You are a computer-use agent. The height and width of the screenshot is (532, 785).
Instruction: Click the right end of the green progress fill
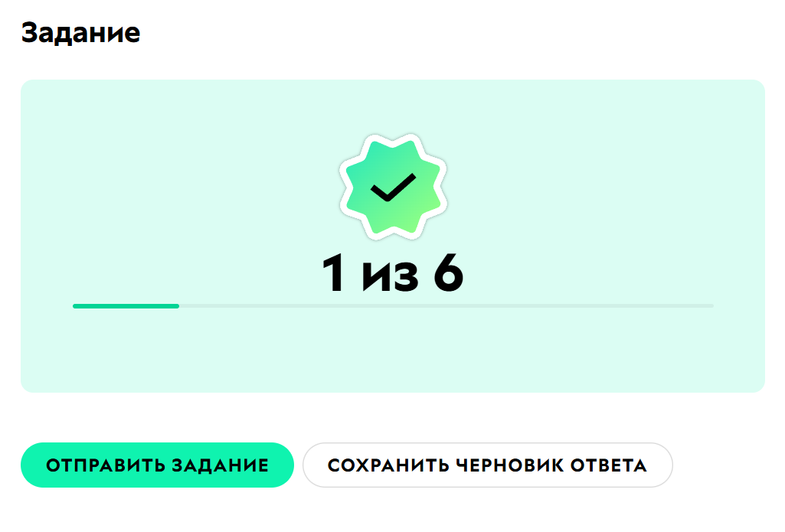pyautogui.click(x=177, y=305)
